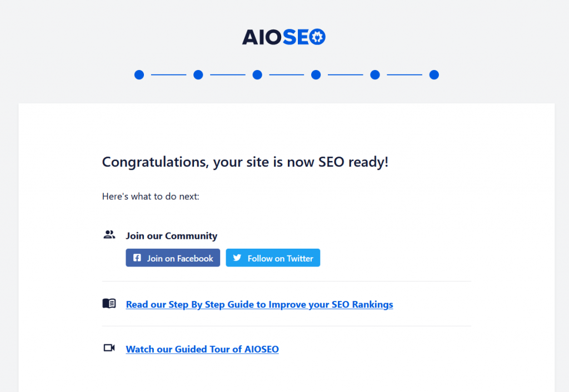
Task: Click the AIOSEO logo at top
Action: click(284, 37)
